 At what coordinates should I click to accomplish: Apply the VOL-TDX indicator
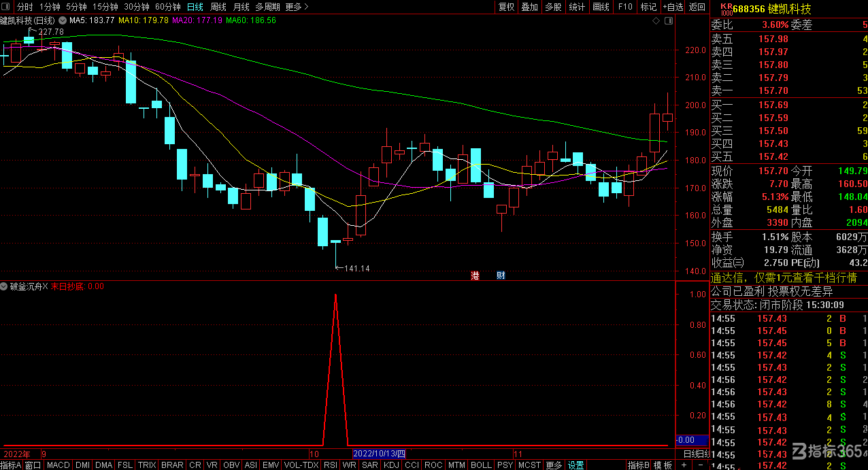point(301,465)
